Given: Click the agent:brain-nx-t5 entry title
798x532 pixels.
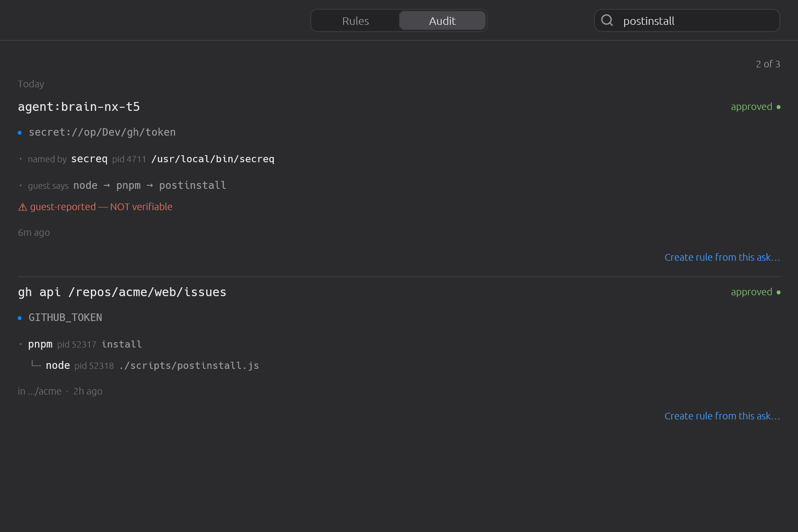Looking at the screenshot, I should (79, 107).
